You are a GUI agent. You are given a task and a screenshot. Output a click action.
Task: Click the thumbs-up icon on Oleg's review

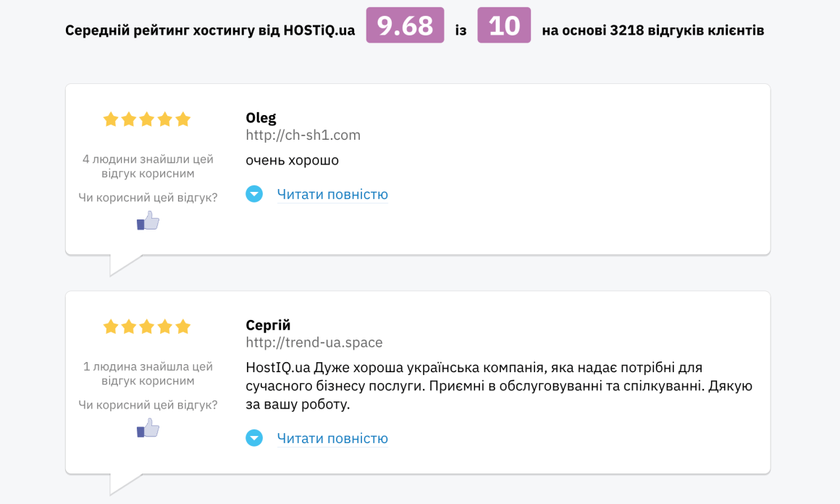coord(148,221)
